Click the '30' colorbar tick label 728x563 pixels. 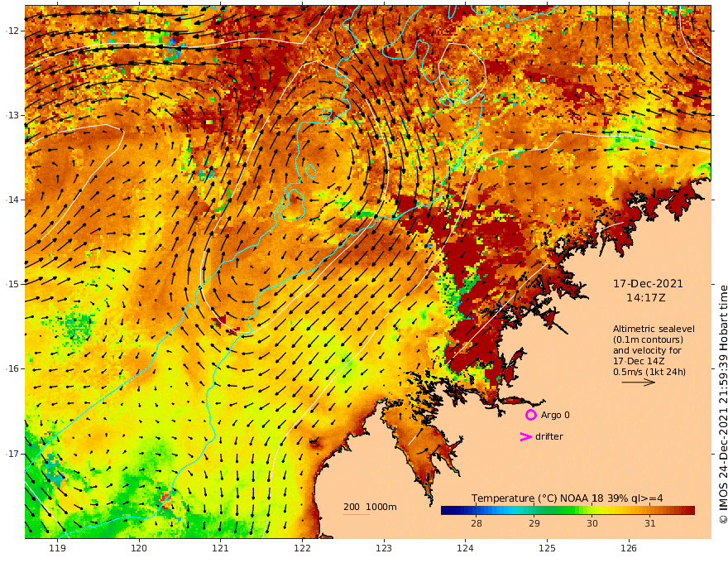point(592,523)
